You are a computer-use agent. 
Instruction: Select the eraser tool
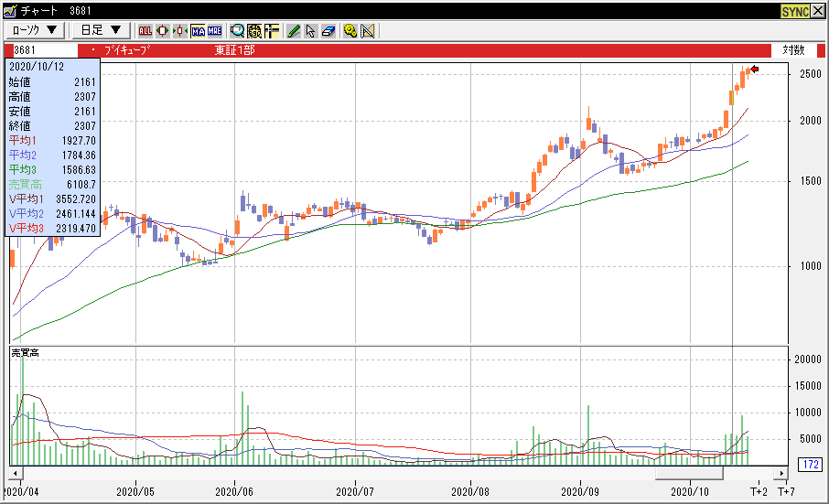point(328,30)
